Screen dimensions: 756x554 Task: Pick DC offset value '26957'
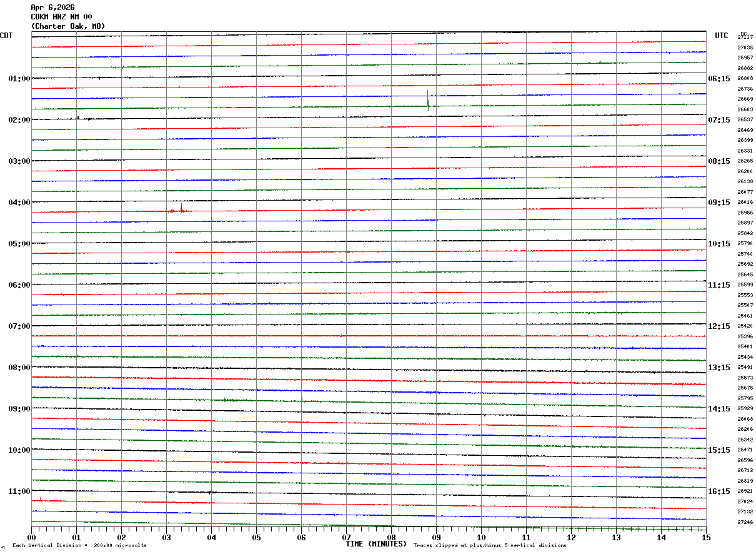click(745, 58)
